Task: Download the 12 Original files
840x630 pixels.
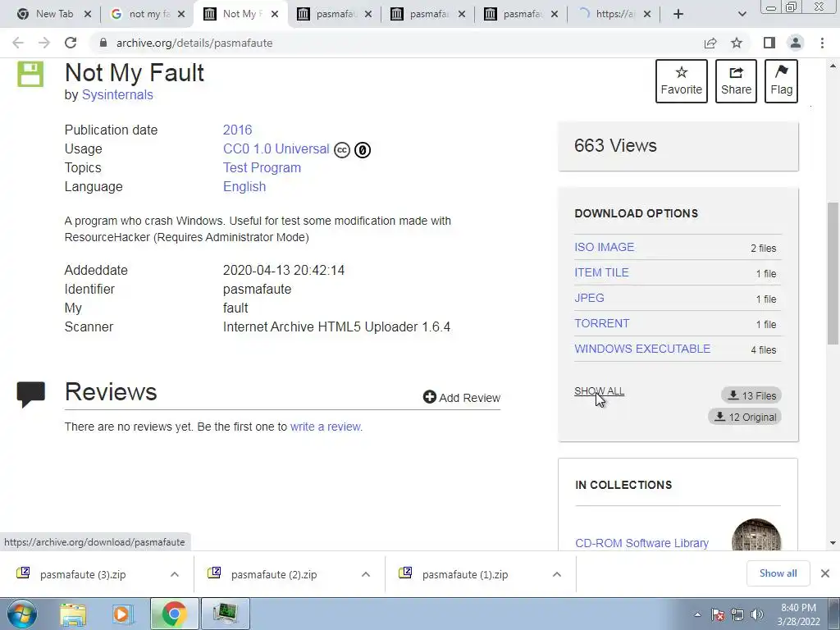Action: [x=745, y=417]
